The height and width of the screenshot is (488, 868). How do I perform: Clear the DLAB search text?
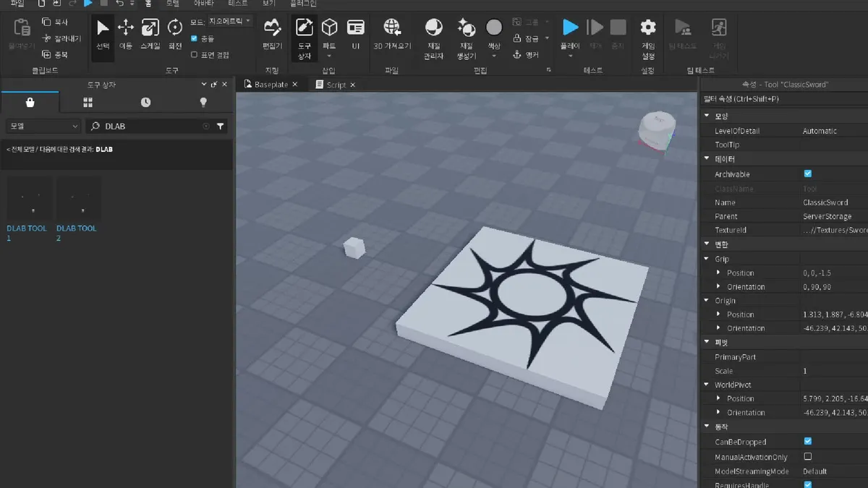(x=205, y=126)
